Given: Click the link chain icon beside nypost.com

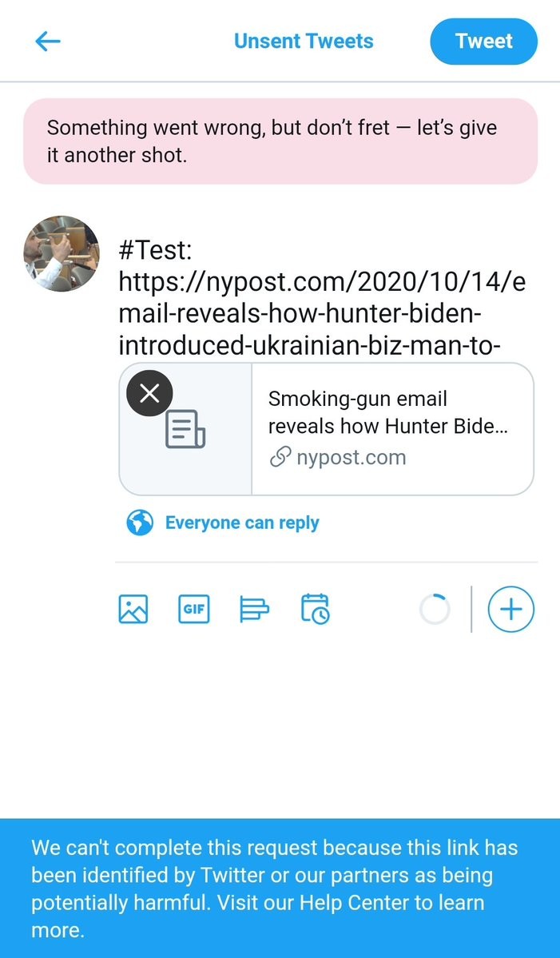Looking at the screenshot, I should click(x=279, y=458).
